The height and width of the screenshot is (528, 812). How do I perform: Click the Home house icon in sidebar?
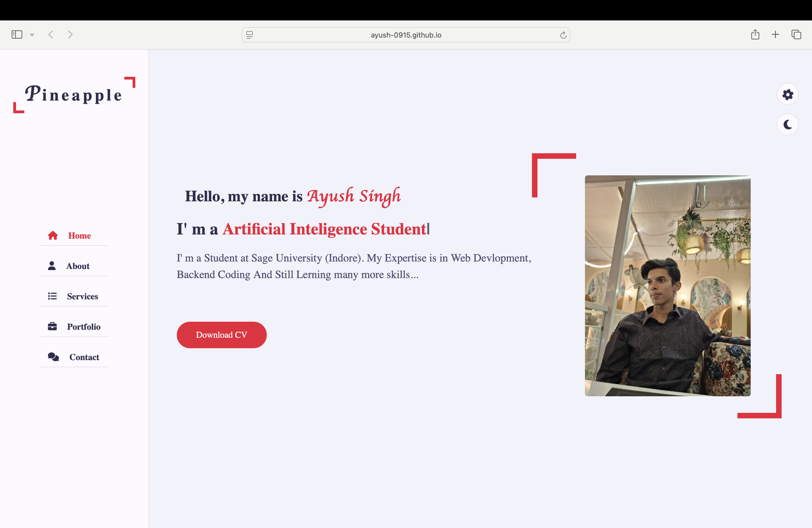tap(53, 235)
